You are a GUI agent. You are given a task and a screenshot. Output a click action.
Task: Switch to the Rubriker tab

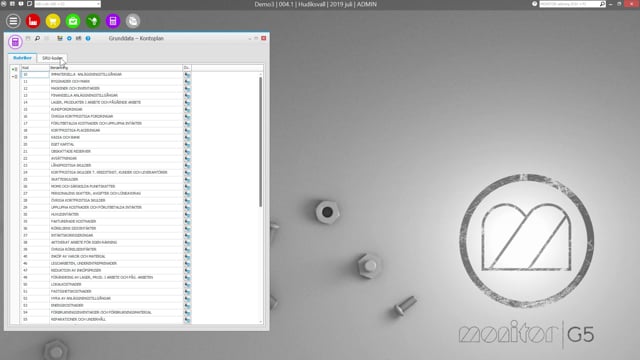coord(22,58)
